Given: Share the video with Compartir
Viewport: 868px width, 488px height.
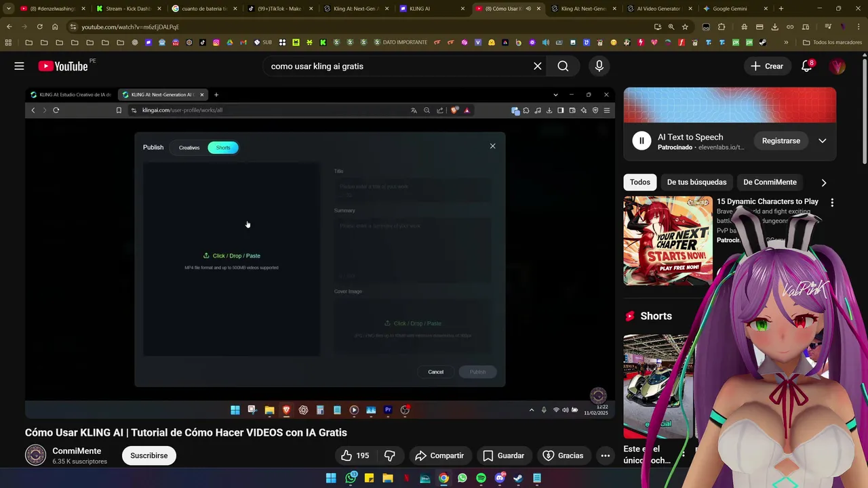Looking at the screenshot, I should 439,455.
